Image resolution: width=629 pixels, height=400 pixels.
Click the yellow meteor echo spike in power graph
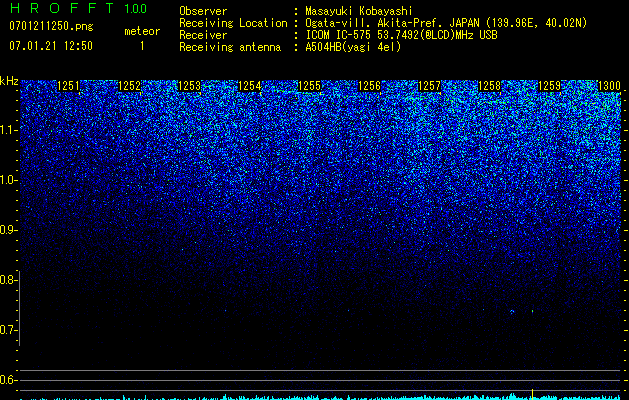coord(532,394)
